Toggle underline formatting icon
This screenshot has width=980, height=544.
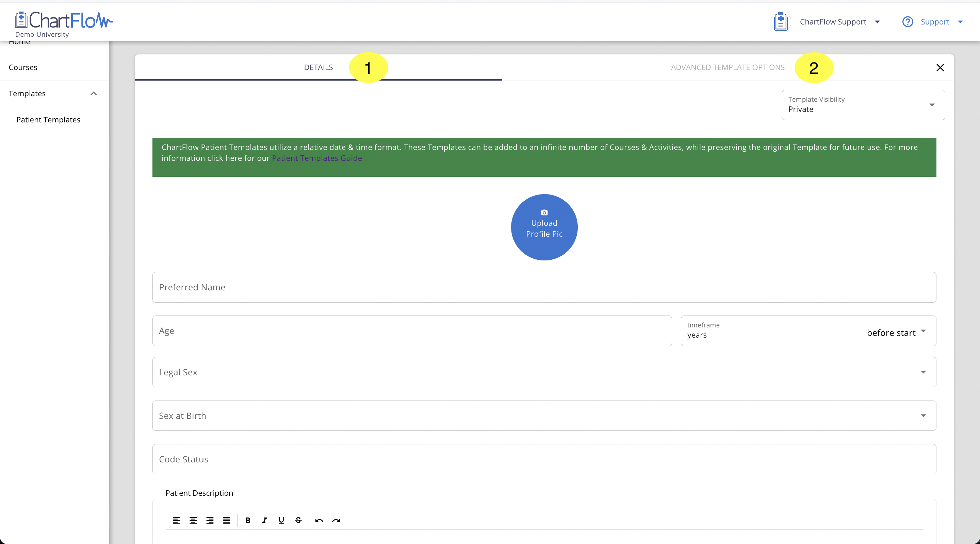pos(281,521)
